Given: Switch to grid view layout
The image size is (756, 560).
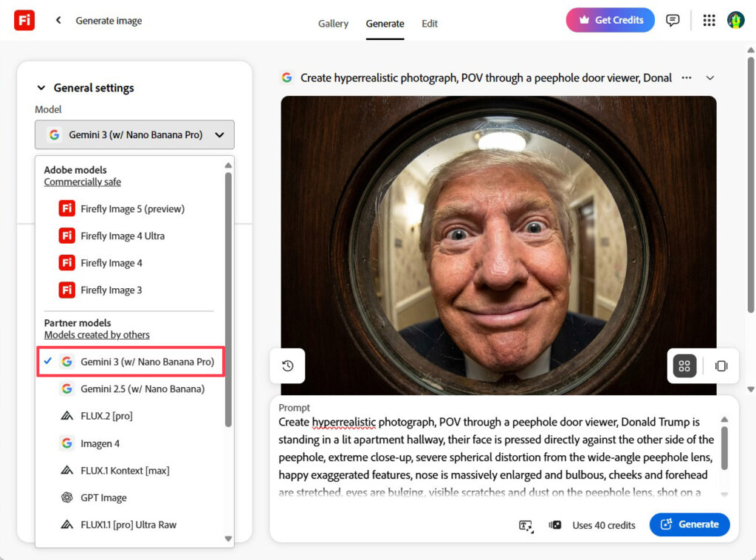Looking at the screenshot, I should (x=684, y=366).
